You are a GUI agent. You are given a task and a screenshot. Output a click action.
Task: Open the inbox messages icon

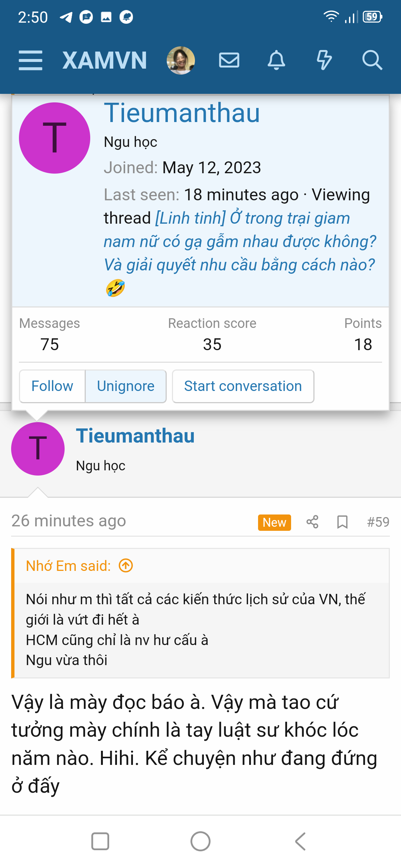(229, 60)
